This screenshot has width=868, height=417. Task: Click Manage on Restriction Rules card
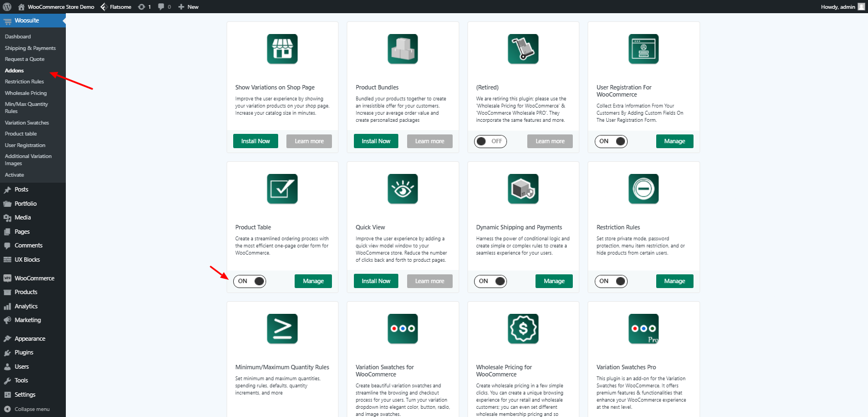coord(675,281)
